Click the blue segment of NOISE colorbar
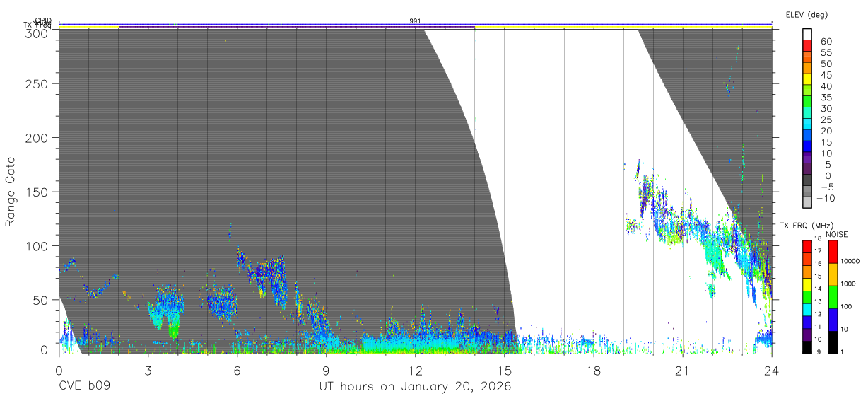The image size is (868, 401). tap(833, 319)
